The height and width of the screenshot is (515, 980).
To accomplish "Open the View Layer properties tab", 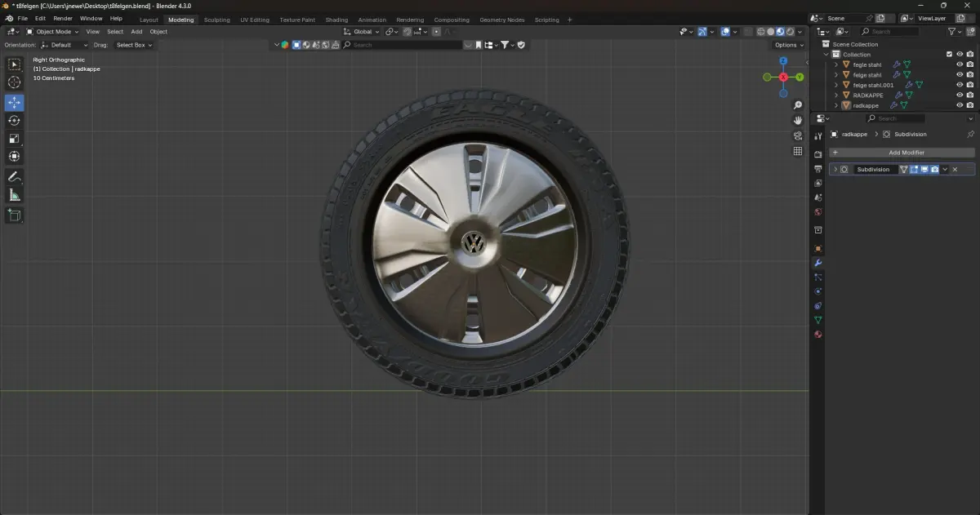I will (x=817, y=184).
